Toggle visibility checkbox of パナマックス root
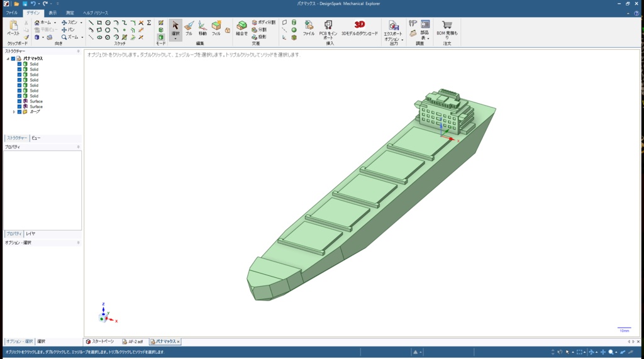This screenshot has width=644, height=359. (13, 58)
